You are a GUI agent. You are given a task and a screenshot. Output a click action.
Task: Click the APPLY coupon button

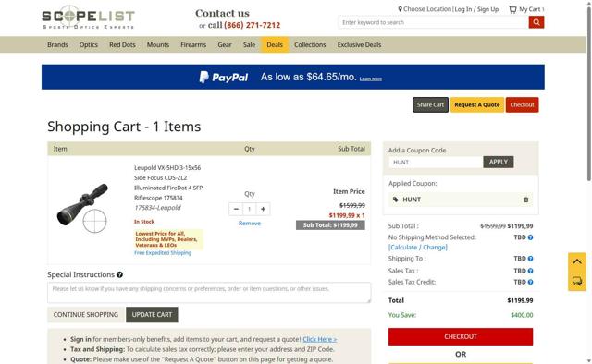pyautogui.click(x=499, y=162)
